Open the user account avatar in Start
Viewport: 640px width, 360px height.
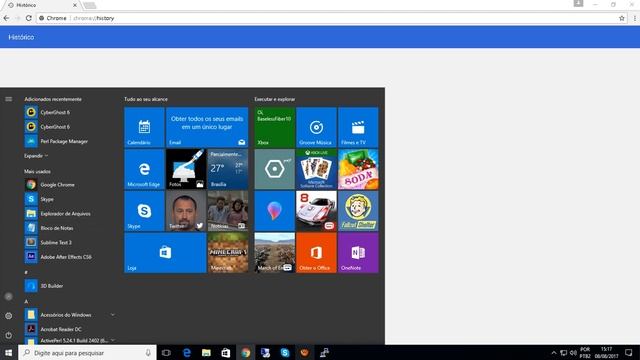(9, 297)
